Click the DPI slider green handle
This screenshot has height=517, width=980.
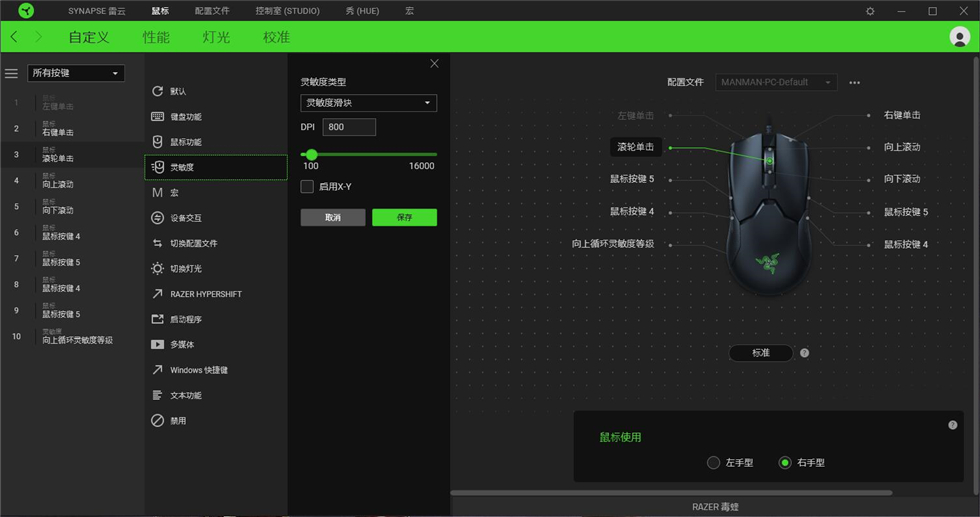[x=311, y=154]
